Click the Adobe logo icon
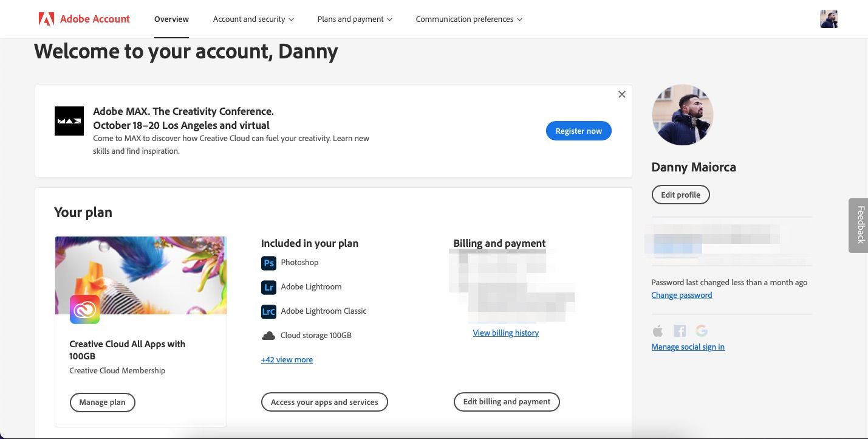Viewport: 868px width, 439px height. [x=46, y=19]
